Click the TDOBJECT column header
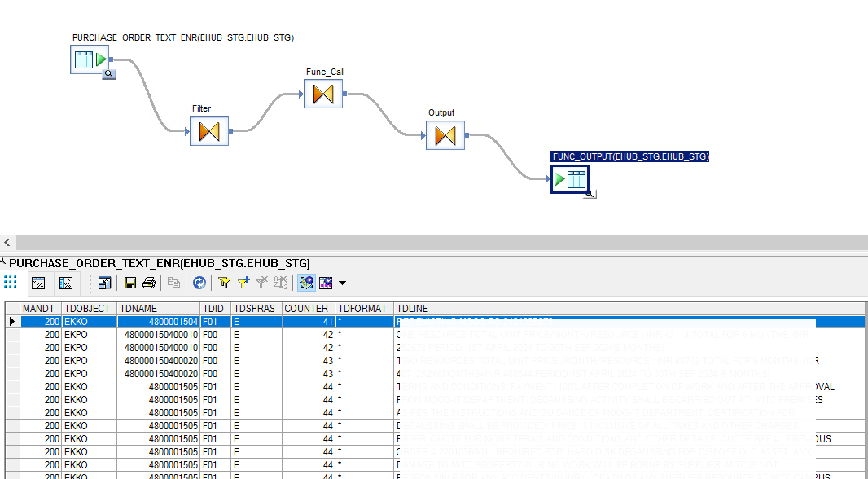868x479 pixels. [89, 309]
